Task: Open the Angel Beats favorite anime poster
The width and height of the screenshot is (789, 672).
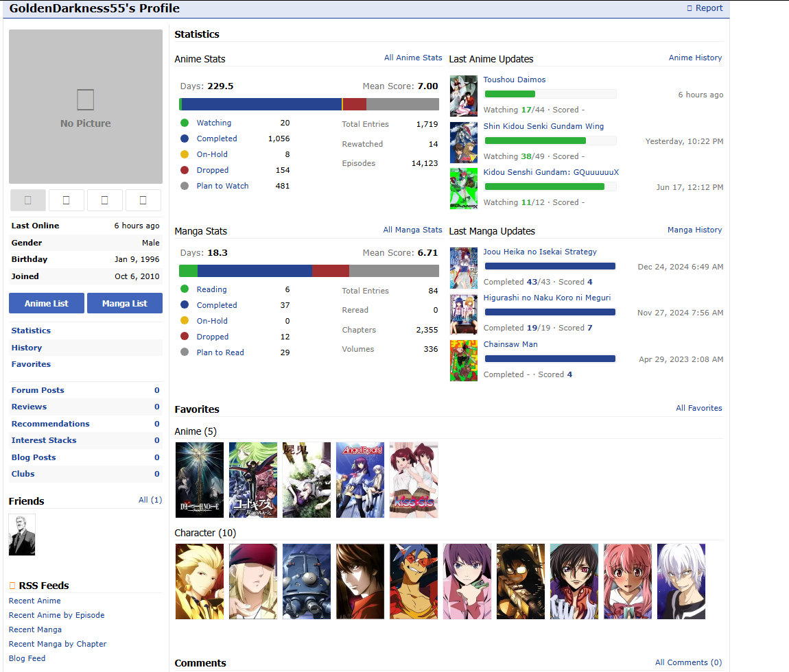Action: (360, 480)
